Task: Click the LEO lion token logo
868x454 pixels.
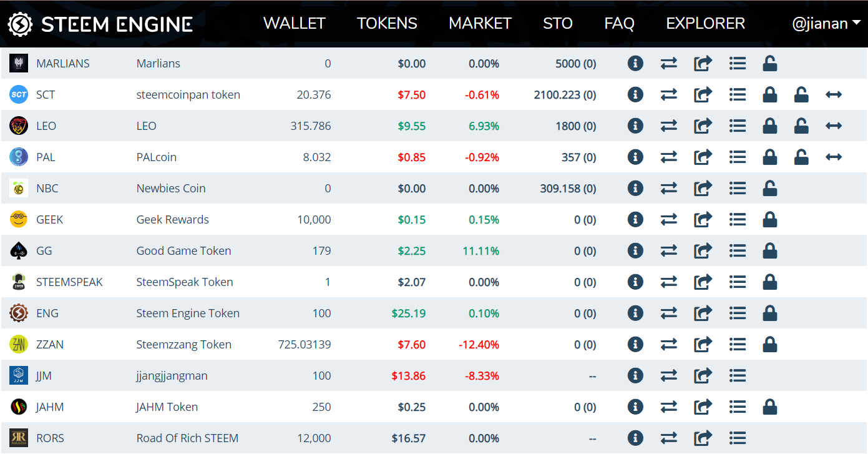Action: click(19, 126)
